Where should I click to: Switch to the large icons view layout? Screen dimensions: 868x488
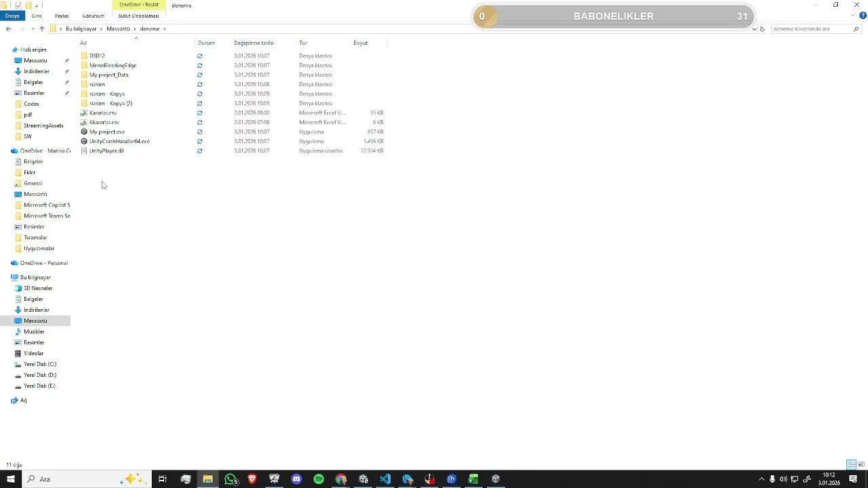tap(861, 465)
